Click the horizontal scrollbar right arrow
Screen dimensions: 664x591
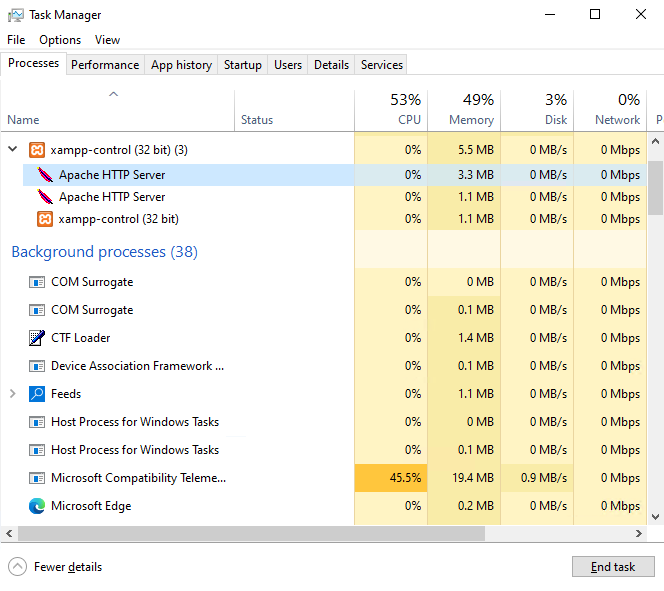639,533
